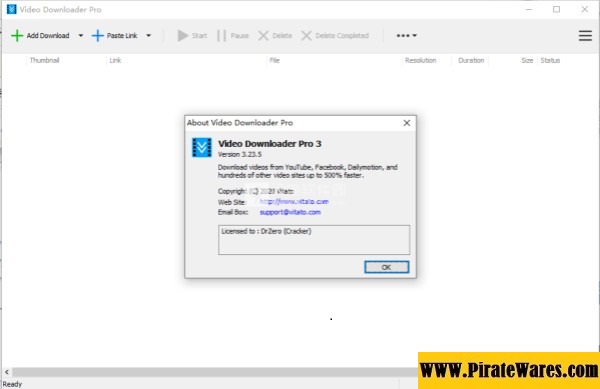The height and width of the screenshot is (389, 600).
Task: Sort by the Resolution column header
Action: pyautogui.click(x=421, y=60)
